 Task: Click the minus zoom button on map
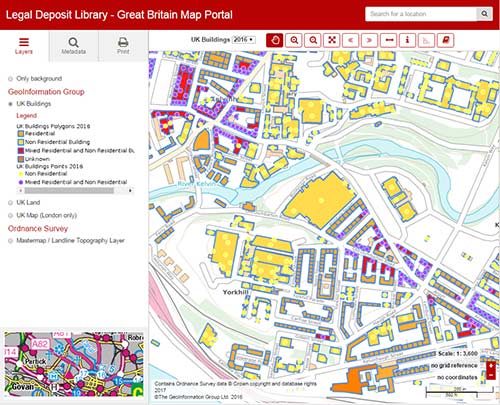click(491, 375)
